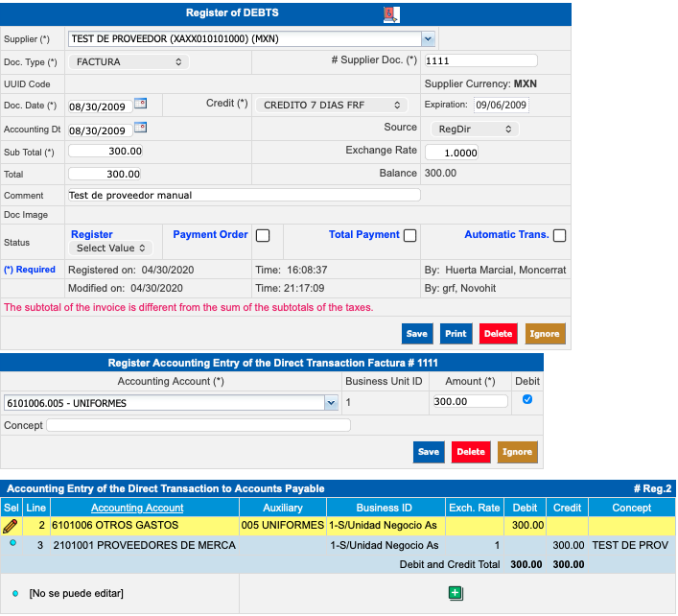This screenshot has width=678, height=616.
Task: Enable the Total Payment checkbox
Action: [409, 235]
